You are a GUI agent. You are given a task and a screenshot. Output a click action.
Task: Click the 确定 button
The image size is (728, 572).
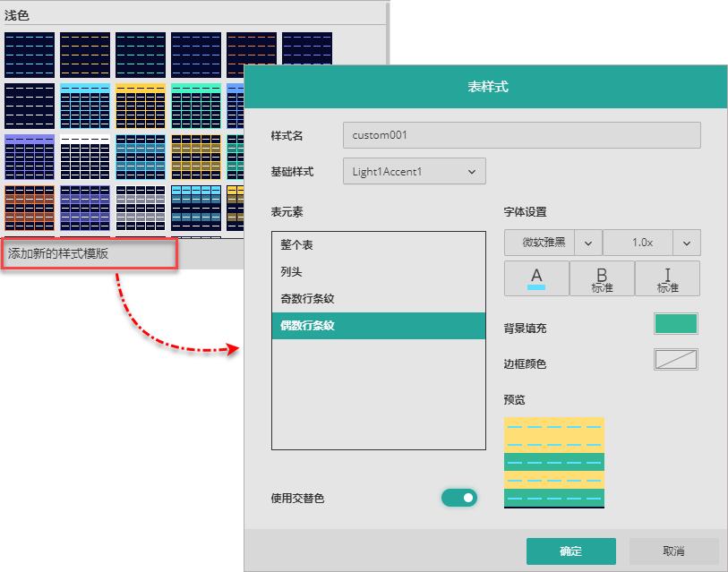[x=570, y=551]
